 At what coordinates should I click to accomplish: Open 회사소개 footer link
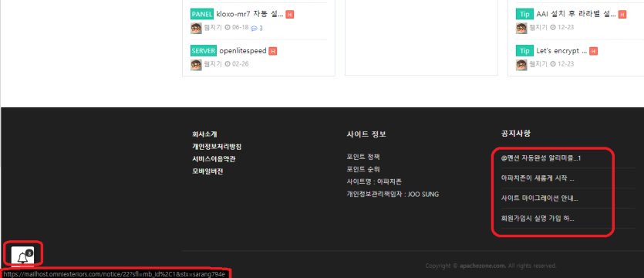[x=204, y=134]
